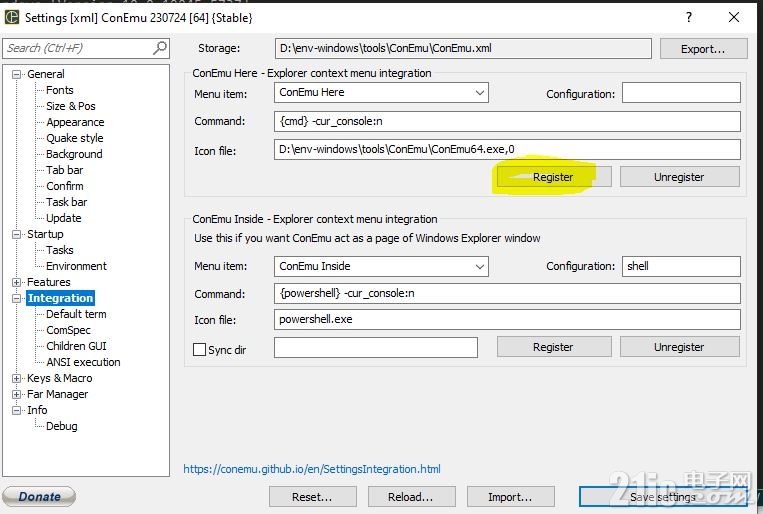763x514 pixels.
Task: Open the ConEmu Here menu item dropdown
Action: (x=479, y=92)
